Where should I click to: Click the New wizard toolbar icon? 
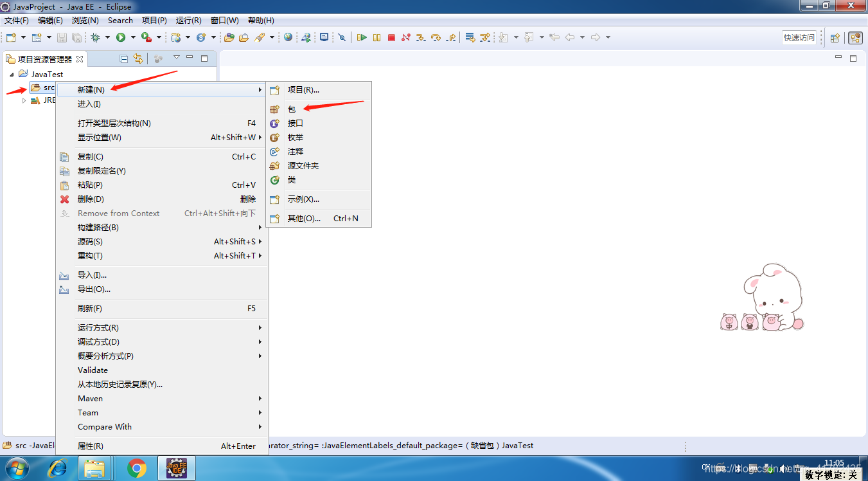click(11, 37)
